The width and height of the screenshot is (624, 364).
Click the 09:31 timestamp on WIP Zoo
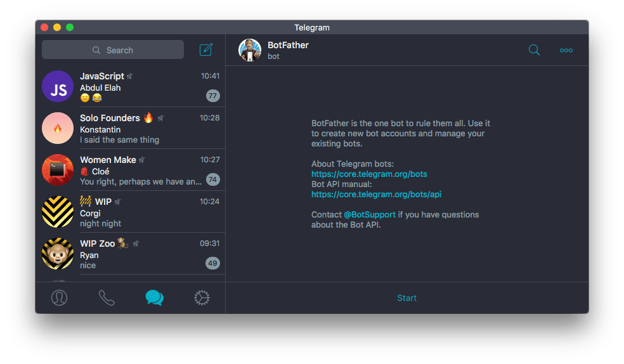click(x=210, y=243)
